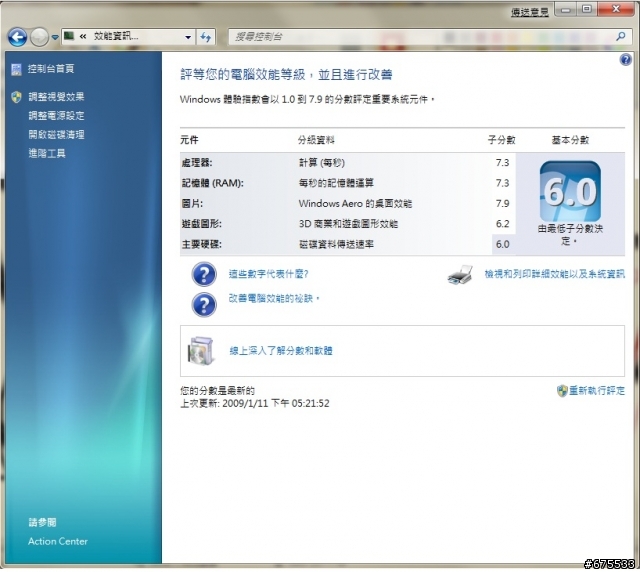Viewport: 640px width, 572px height.
Task: Open Action Center link in sidebar
Action: [x=58, y=541]
